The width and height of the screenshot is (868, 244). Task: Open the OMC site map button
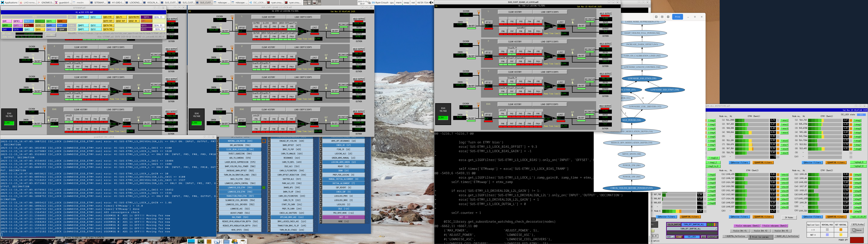tap(62, 21)
